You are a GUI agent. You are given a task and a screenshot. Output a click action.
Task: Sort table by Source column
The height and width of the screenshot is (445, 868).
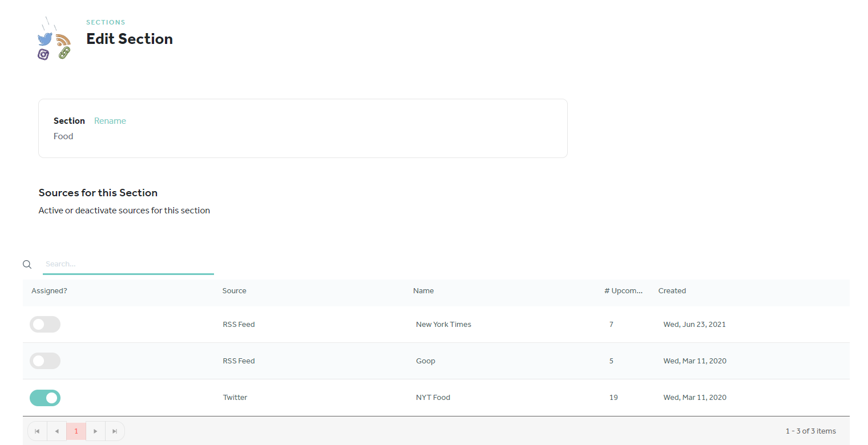coord(234,291)
